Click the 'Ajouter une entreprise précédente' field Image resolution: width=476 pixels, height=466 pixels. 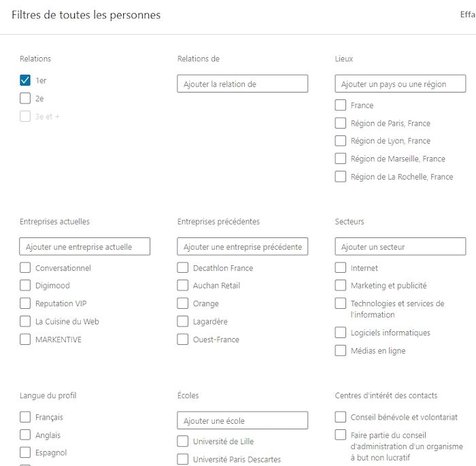(242, 246)
